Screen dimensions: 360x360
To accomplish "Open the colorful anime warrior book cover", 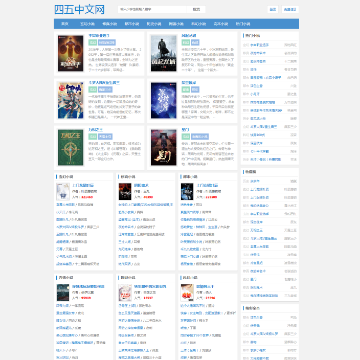I will (71, 100).
